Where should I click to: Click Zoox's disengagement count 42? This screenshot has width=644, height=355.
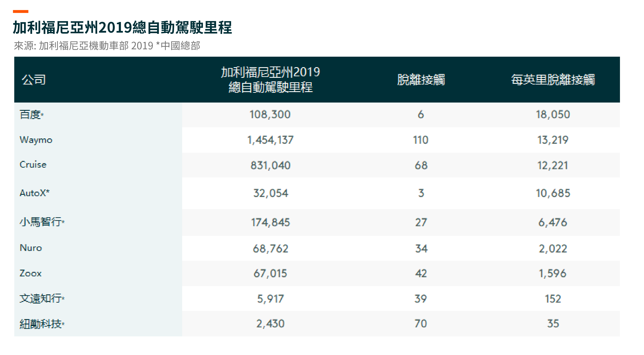421,273
